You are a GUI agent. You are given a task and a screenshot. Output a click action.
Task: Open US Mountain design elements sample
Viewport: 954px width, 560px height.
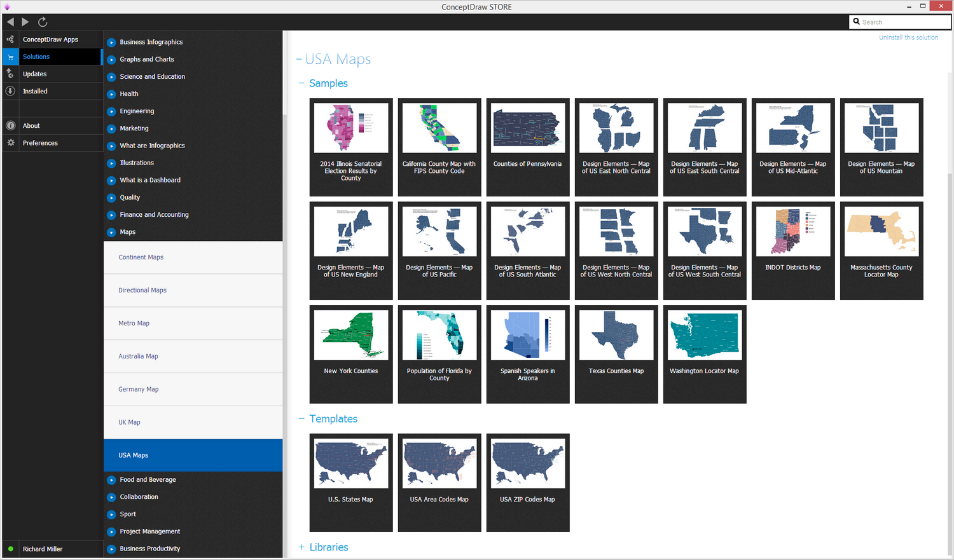(x=881, y=147)
